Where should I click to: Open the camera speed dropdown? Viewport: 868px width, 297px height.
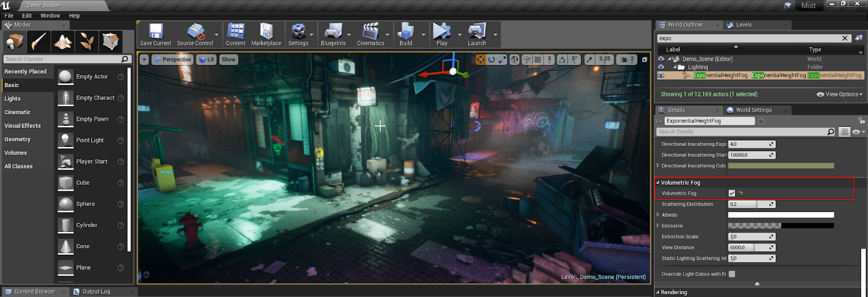[626, 60]
